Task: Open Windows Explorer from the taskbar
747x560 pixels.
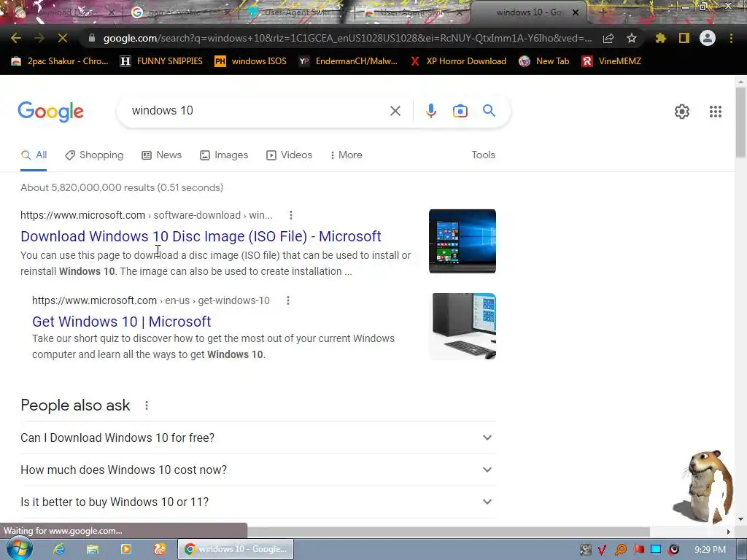Action: [93, 549]
